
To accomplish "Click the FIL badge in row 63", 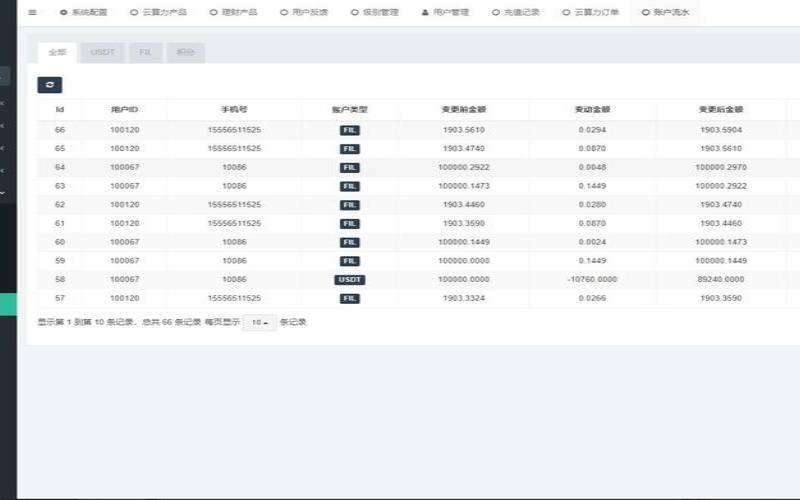I will pos(349,186).
